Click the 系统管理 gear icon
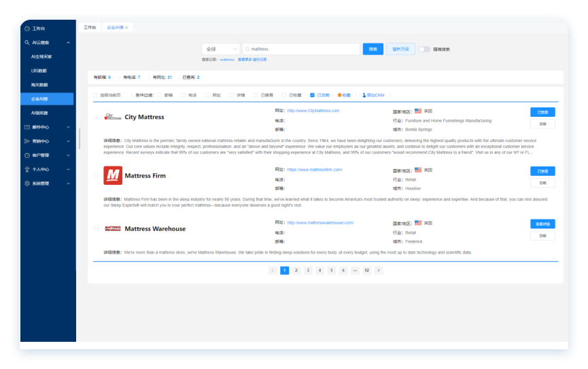The image size is (588, 369). pyautogui.click(x=27, y=183)
